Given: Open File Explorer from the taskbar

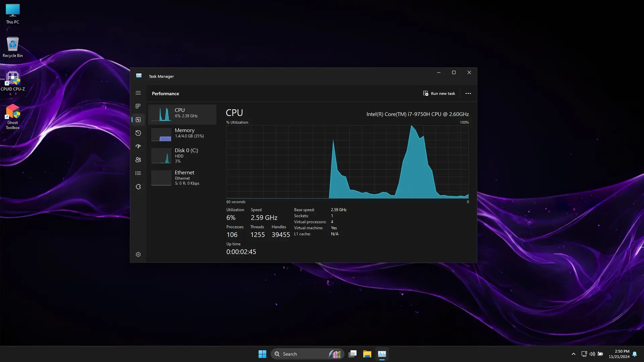Looking at the screenshot, I should pos(367,354).
